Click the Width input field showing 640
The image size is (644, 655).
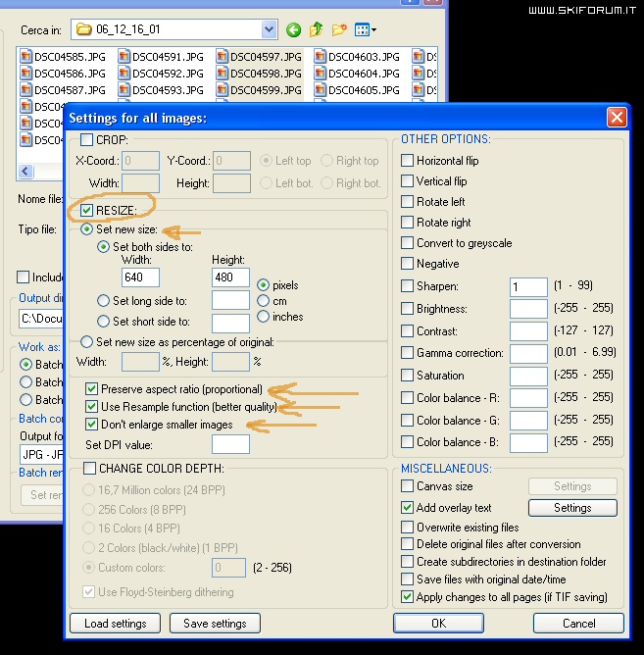(x=141, y=278)
